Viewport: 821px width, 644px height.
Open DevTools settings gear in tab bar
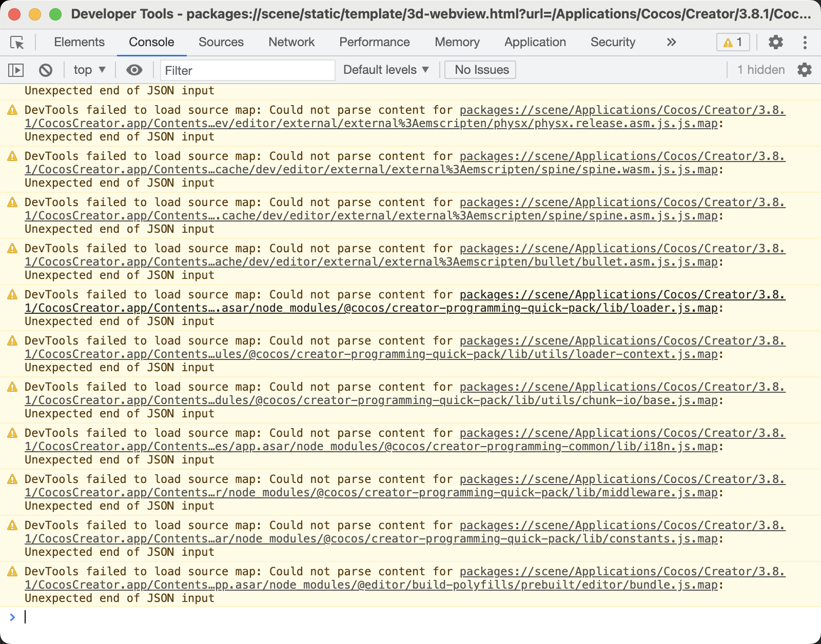[776, 42]
